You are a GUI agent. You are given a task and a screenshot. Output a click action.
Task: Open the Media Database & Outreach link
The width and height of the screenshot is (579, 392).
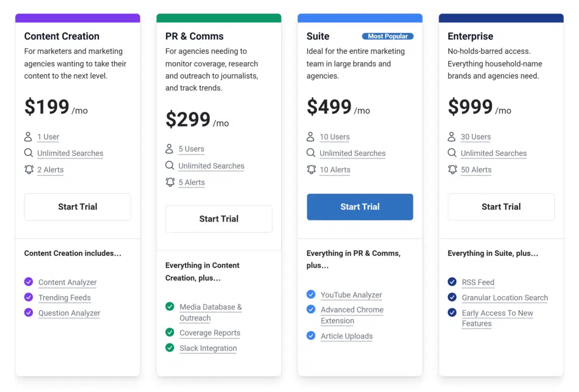[x=210, y=312]
